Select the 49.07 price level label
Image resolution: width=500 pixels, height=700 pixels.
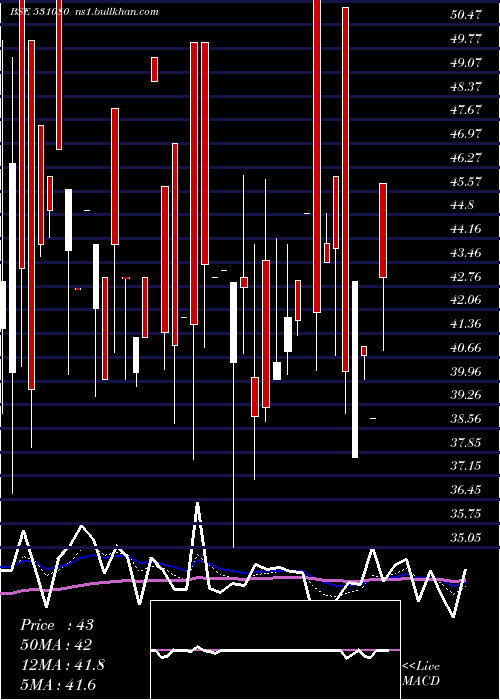(466, 62)
